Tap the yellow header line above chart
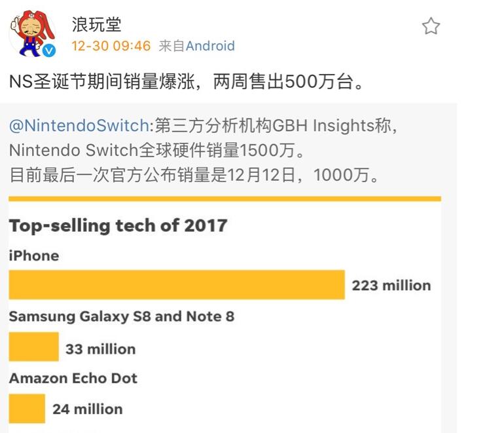 click(x=225, y=198)
